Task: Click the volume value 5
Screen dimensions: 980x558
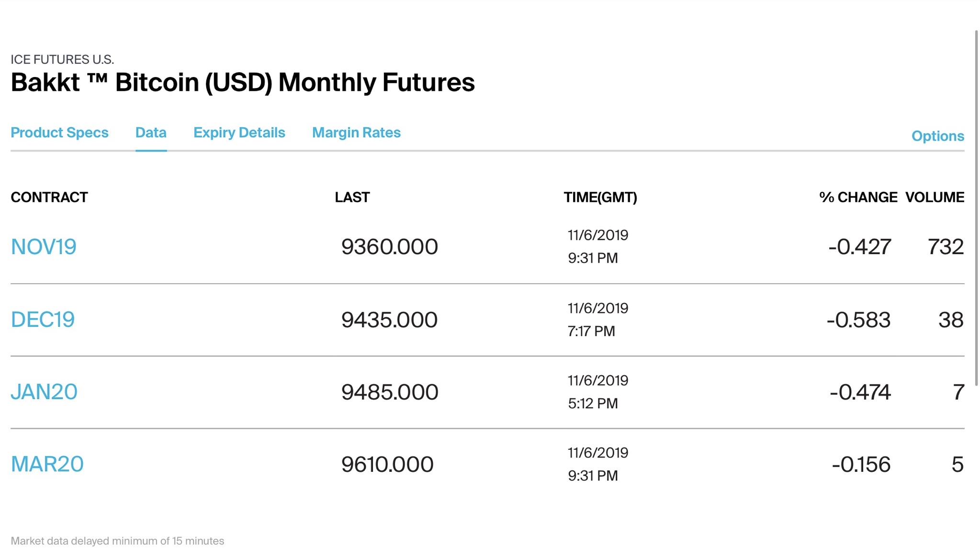Action: coord(957,464)
